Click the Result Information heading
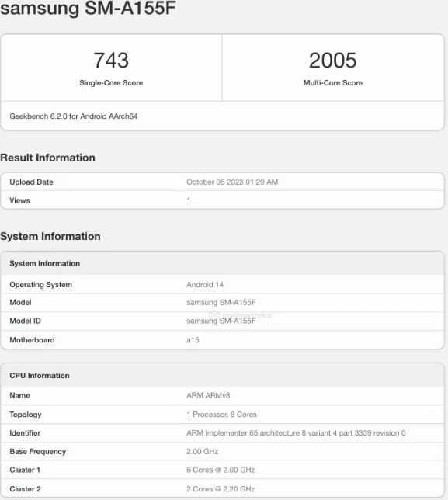The image size is (448, 500). click(x=47, y=158)
